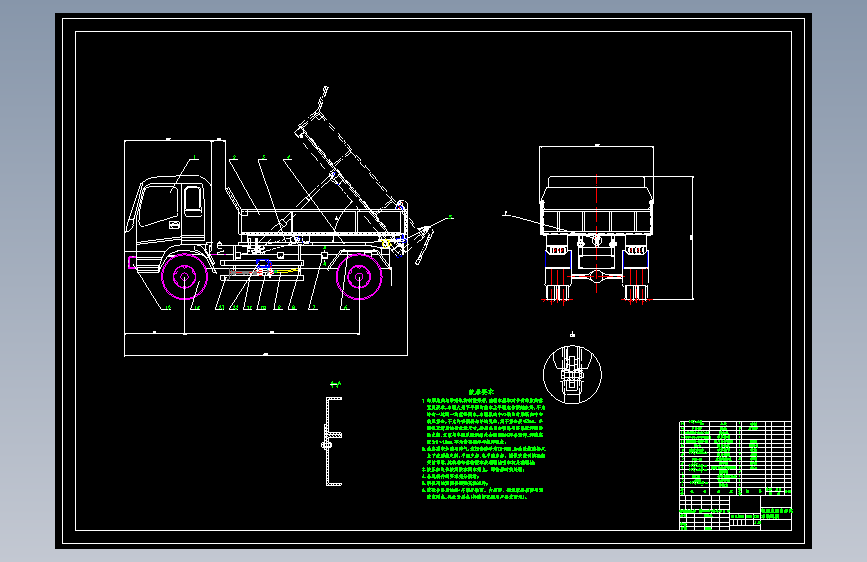Pick the C-channel cross-section view
The width and height of the screenshot is (867, 562).
pyautogui.click(x=333, y=441)
